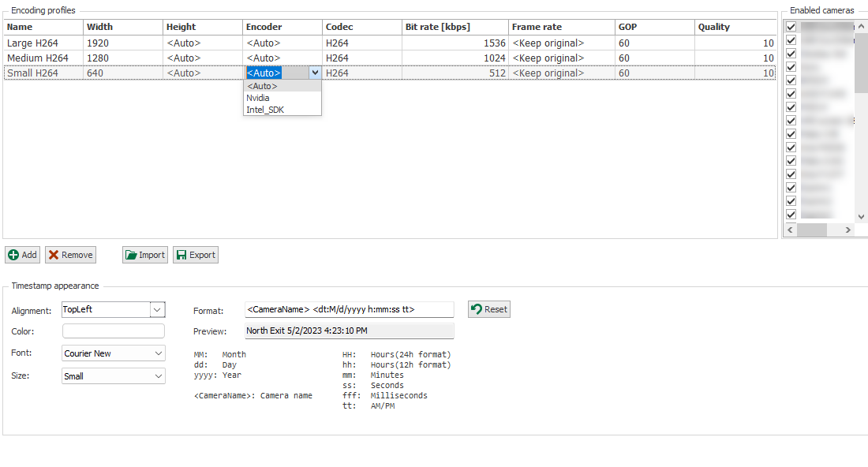Click the Add profile button
868x467 pixels.
point(23,255)
